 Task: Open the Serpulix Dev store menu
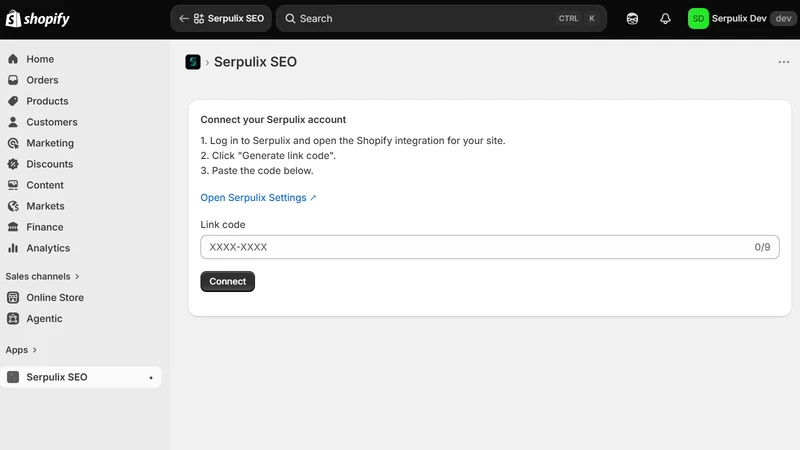pyautogui.click(x=742, y=19)
